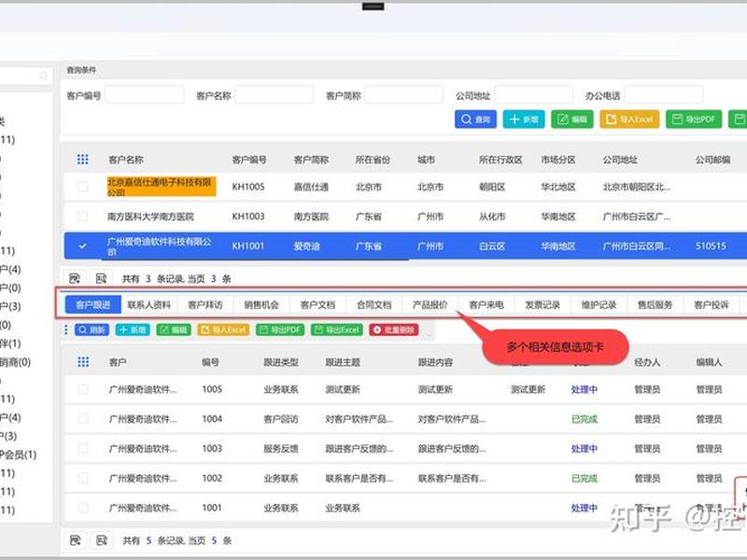Click the footer icon immediately left of '共有 5 条记录'

point(102,540)
